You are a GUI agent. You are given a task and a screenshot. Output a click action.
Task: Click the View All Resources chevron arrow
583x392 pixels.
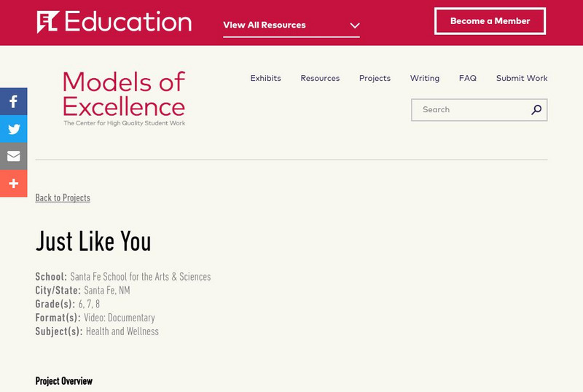355,26
